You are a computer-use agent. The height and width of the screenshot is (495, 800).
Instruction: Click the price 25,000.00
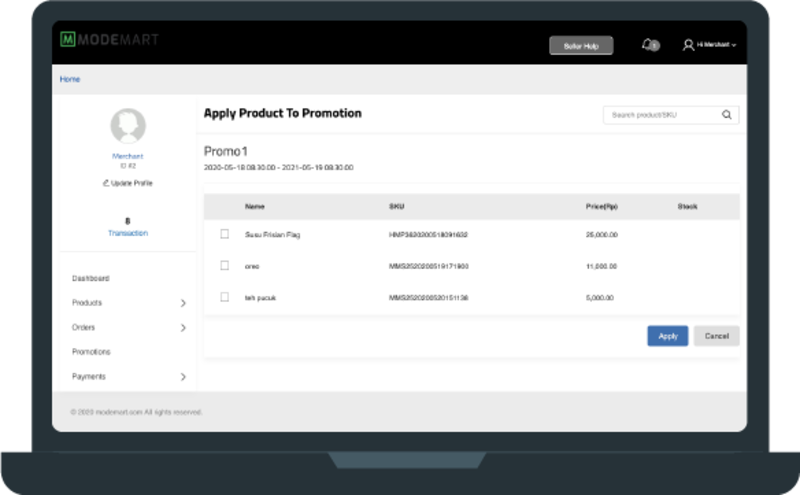click(602, 235)
